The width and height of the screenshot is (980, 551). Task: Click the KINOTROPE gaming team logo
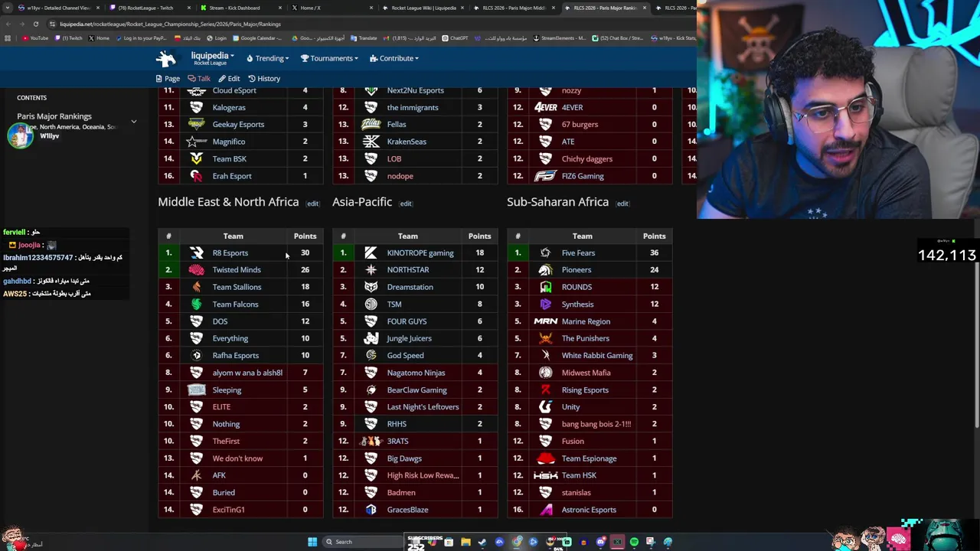[x=371, y=253]
